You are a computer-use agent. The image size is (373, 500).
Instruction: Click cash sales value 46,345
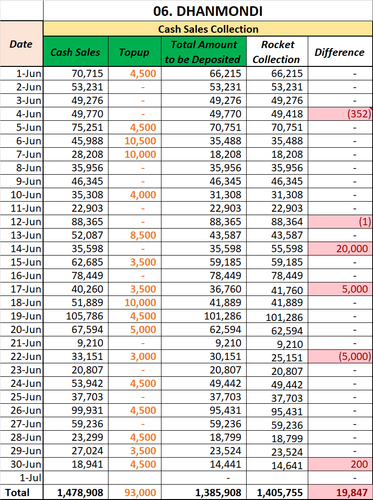(x=76, y=181)
